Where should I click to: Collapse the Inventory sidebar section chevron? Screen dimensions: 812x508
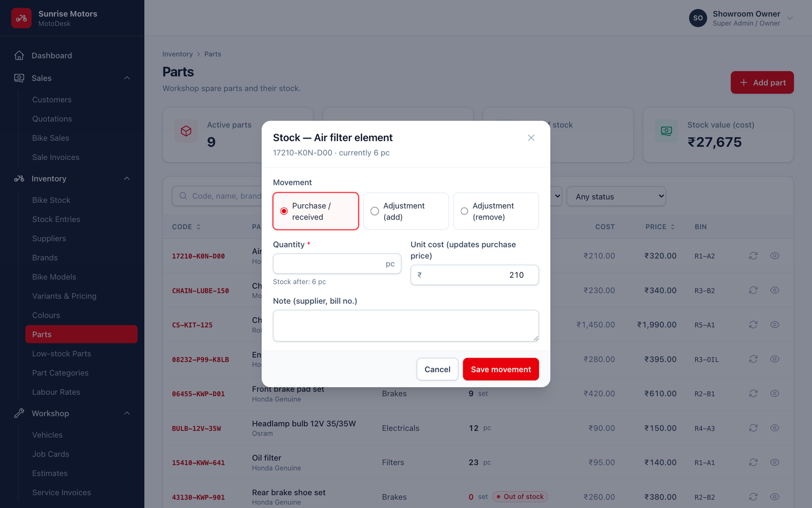click(127, 178)
